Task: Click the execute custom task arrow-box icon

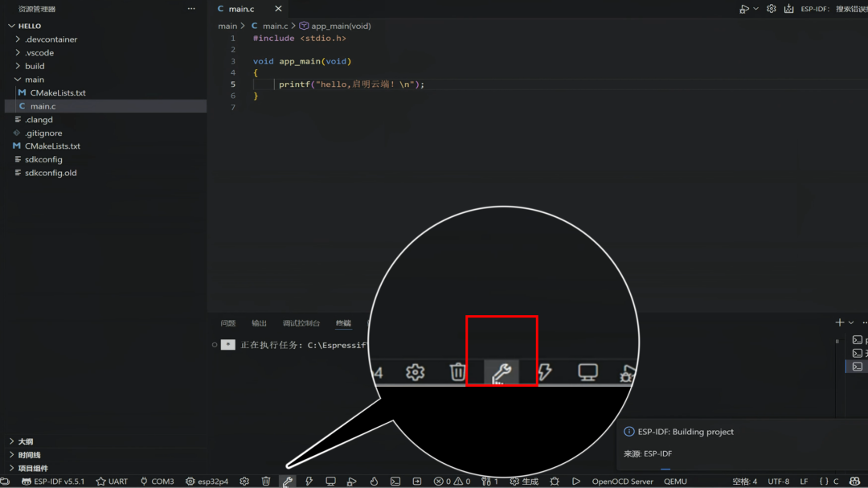Action: [x=417, y=482]
